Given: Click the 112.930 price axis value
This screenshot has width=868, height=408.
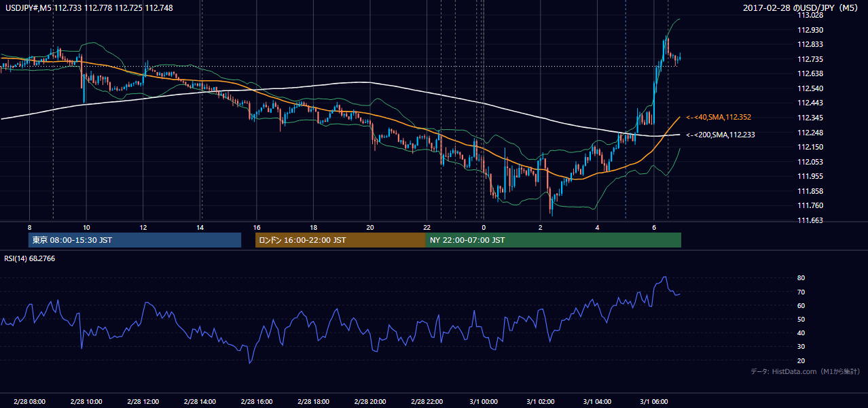Looking at the screenshot, I should point(810,30).
